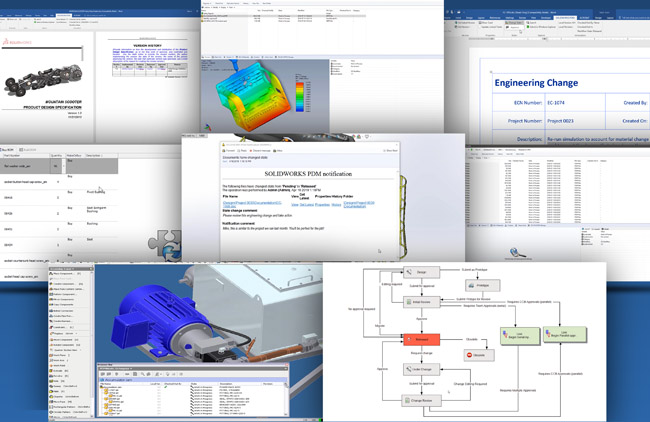Image resolution: width=650 pixels, height=422 pixels.
Task: Click the No approval required transition label
Action: tap(361, 309)
